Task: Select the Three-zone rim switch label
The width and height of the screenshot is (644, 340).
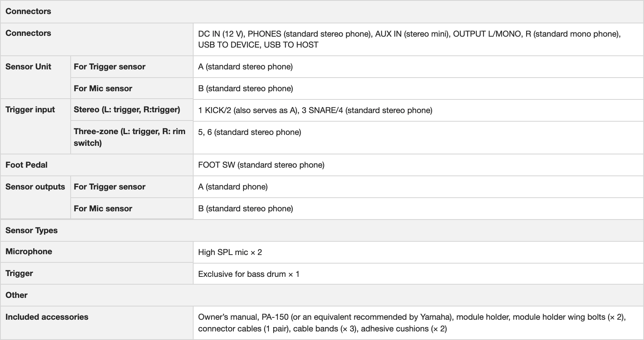Action: pyautogui.click(x=130, y=137)
